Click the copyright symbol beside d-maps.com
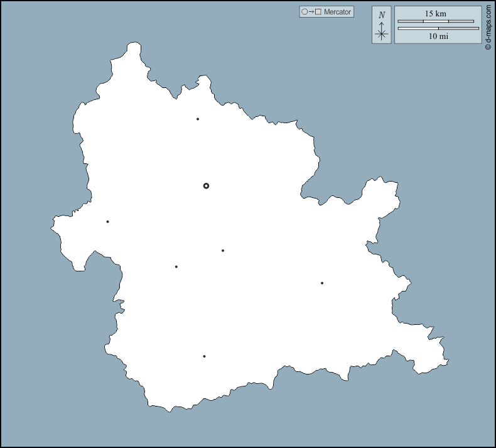Screen dimensions: 496x448 click(x=488, y=46)
